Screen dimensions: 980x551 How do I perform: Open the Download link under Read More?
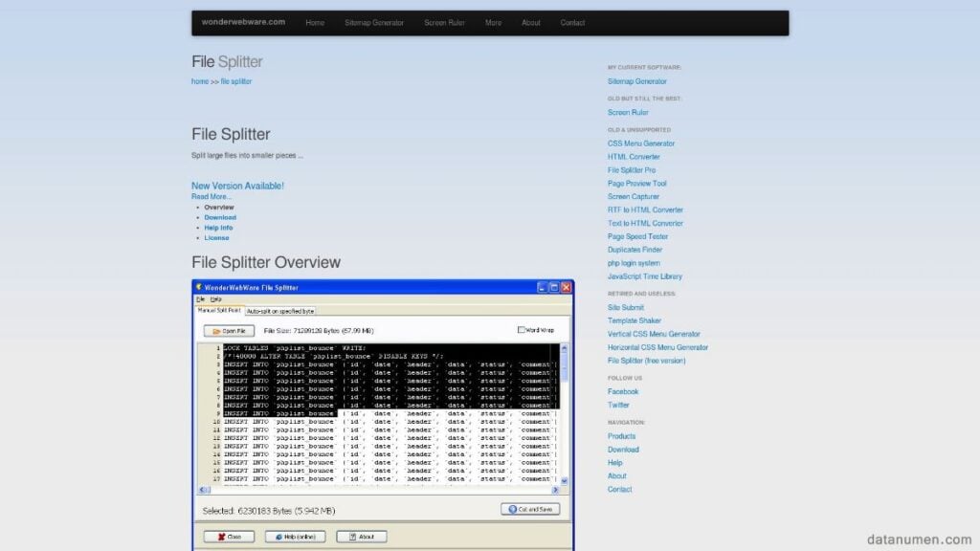pyautogui.click(x=220, y=217)
